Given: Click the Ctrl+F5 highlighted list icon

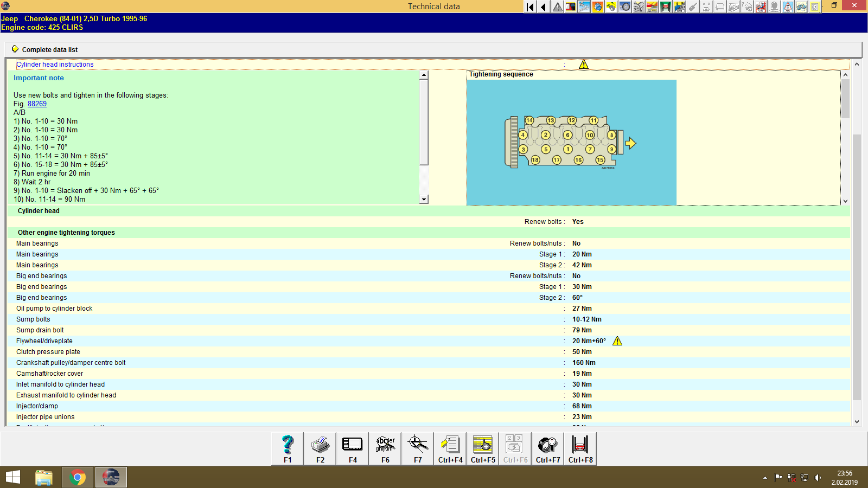Looking at the screenshot, I should 482,448.
